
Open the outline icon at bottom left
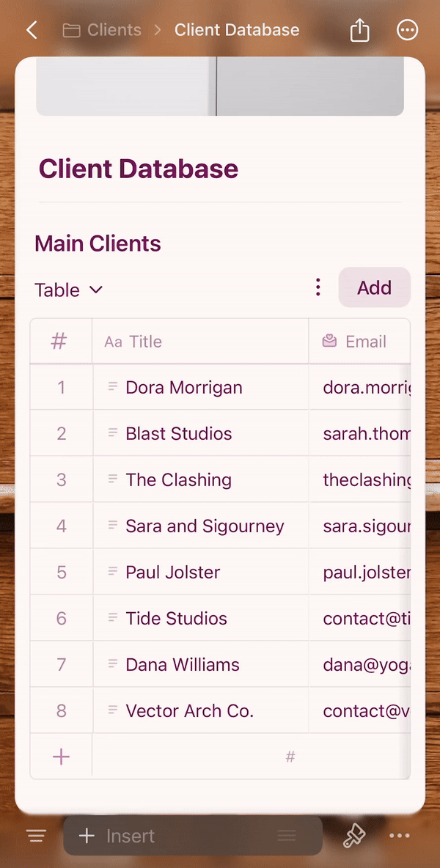(36, 835)
